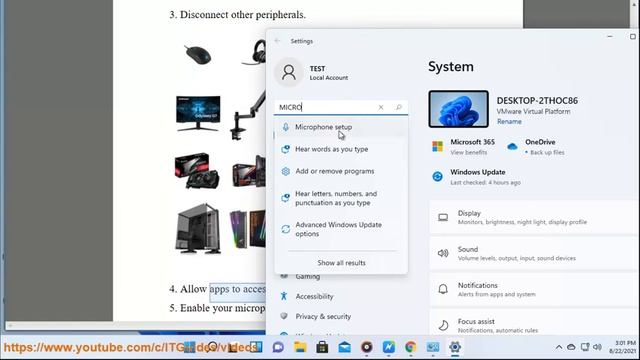Click the user avatar icon
The height and width of the screenshot is (360, 640).
tap(289, 72)
